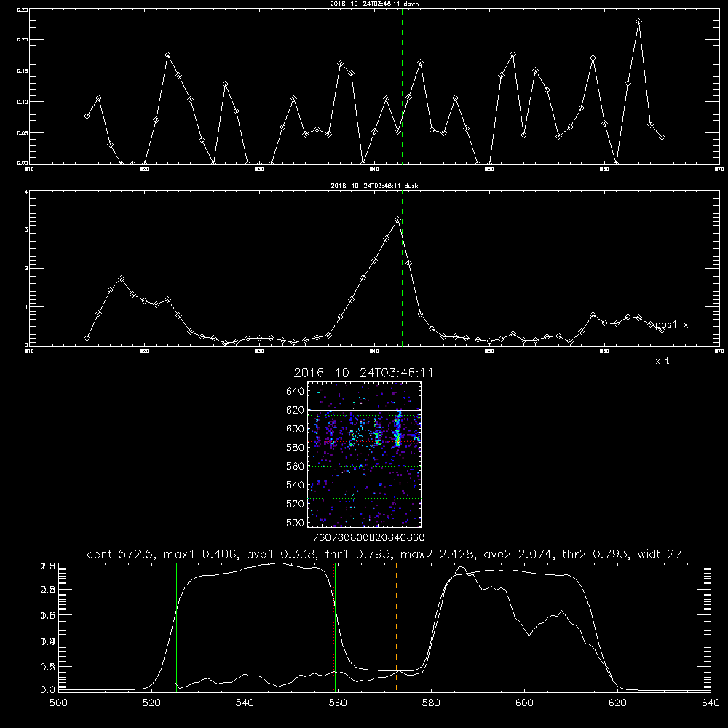The width and height of the screenshot is (728, 728).
Task: Click the second green dashed line in dusk plot
Action: (402, 269)
